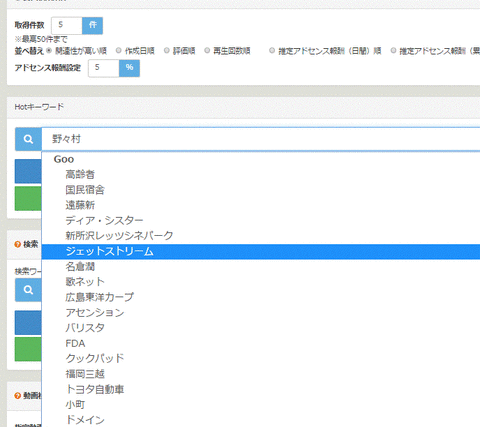
Task: Choose 国民宿舎 from the keyword list
Action: point(261,190)
